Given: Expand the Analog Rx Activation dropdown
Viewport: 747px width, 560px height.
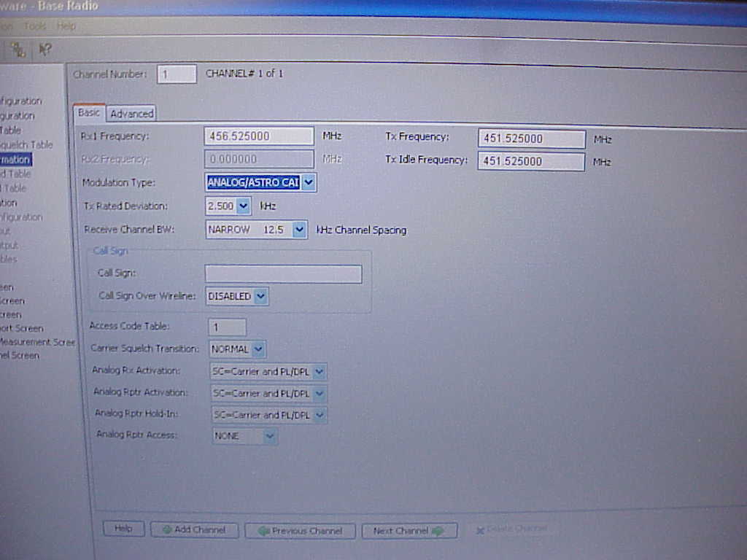Looking at the screenshot, I should pos(318,371).
